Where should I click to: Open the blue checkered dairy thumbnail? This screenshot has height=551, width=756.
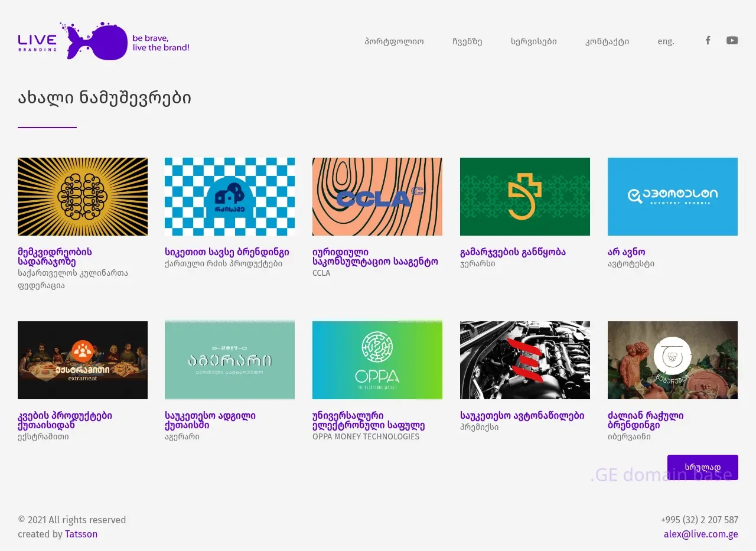[x=230, y=197]
